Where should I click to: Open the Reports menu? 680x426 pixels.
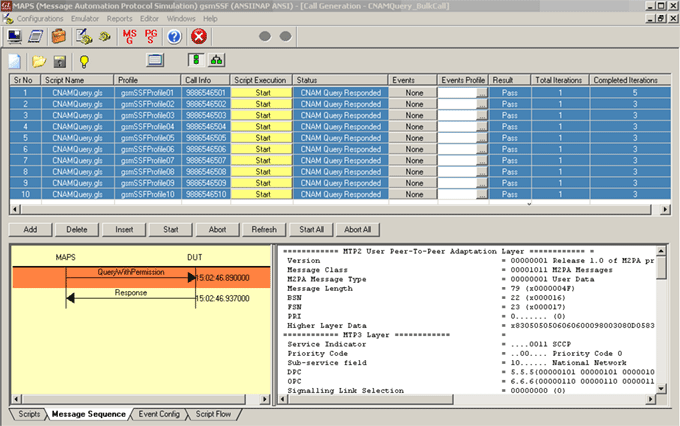(x=119, y=18)
